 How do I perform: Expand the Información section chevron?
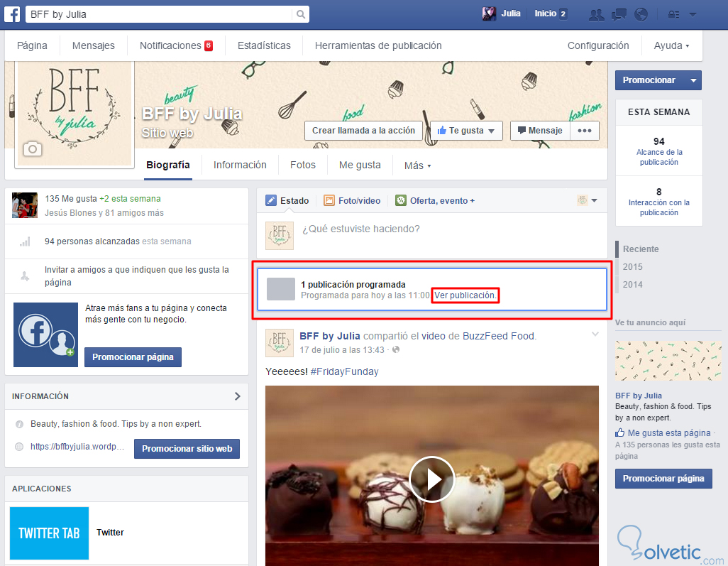click(x=237, y=396)
